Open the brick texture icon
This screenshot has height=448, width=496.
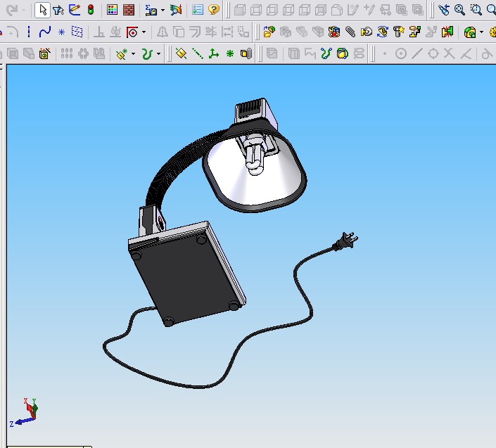coord(129,10)
